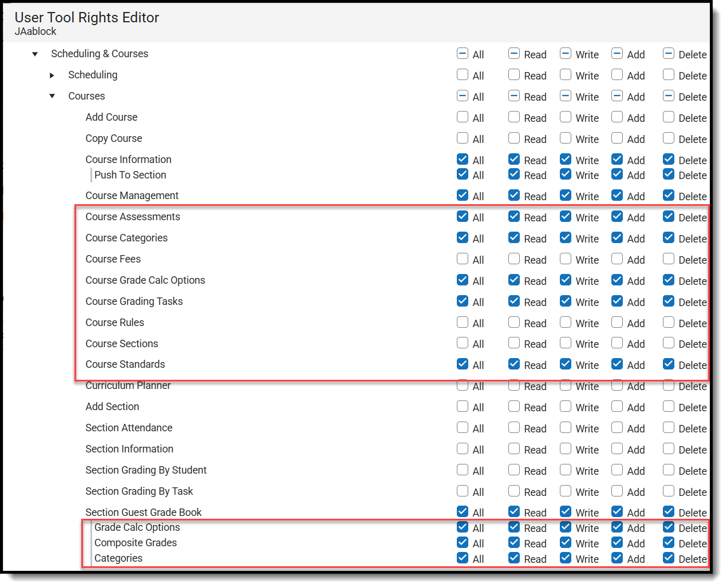Enable Write access for Course Sections
The width and height of the screenshot is (727, 588).
tap(566, 344)
